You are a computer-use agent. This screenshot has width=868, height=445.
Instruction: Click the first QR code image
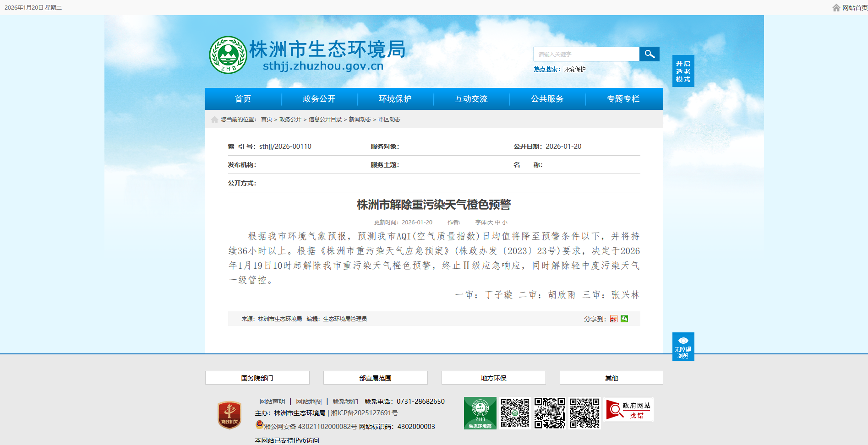tap(515, 413)
